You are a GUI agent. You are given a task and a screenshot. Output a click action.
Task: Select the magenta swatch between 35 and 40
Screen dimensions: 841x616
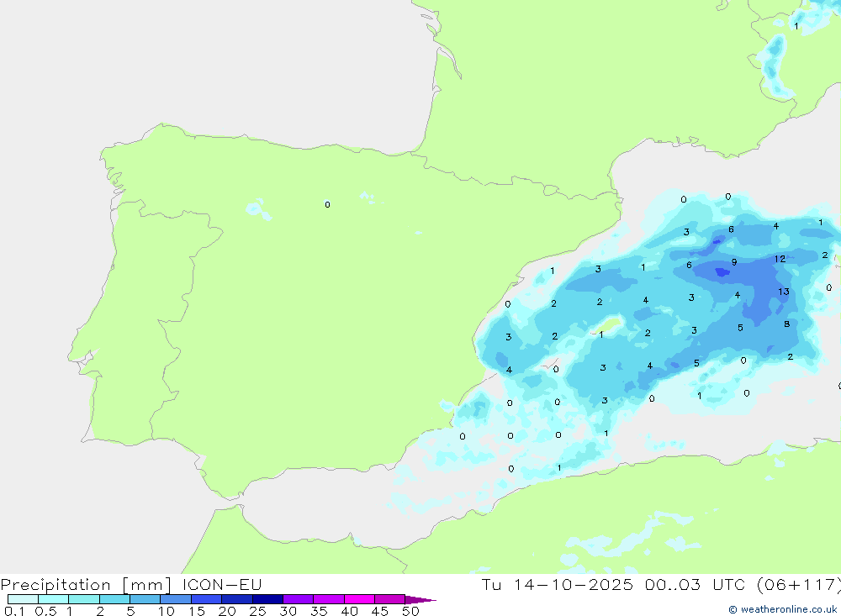(328, 599)
